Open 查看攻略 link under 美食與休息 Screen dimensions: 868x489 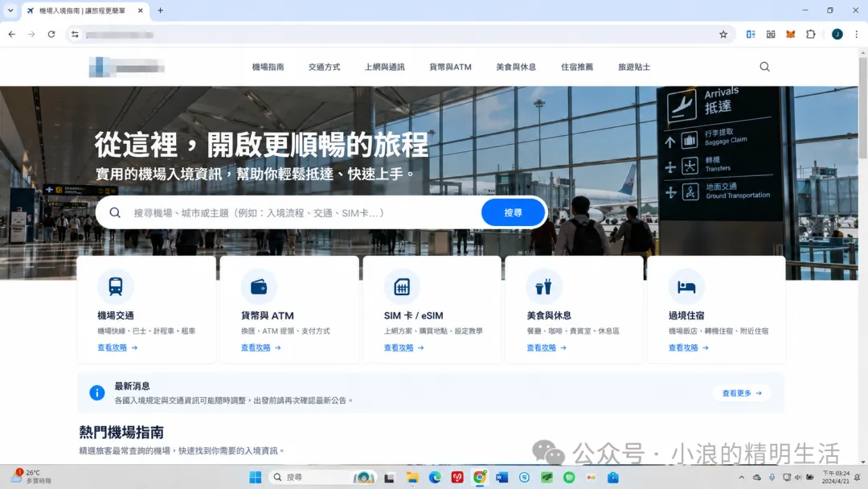tap(547, 347)
